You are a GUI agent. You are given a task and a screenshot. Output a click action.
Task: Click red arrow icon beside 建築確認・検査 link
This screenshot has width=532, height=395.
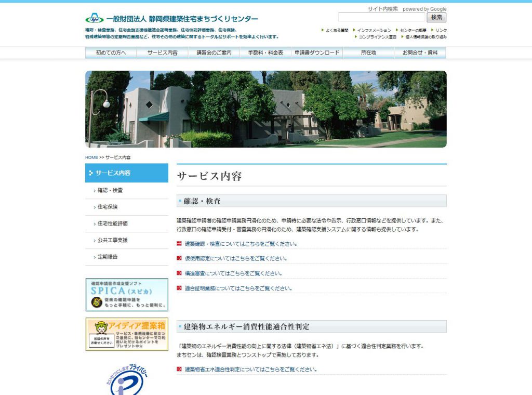pos(179,244)
